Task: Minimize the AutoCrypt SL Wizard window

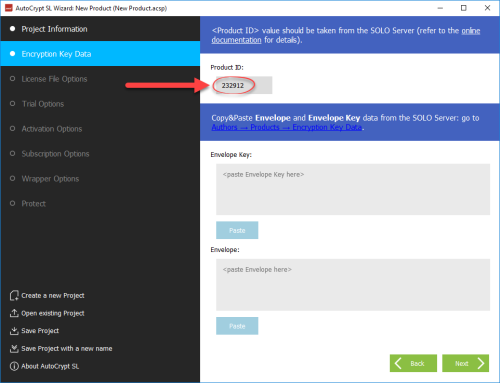Action: pos(440,8)
